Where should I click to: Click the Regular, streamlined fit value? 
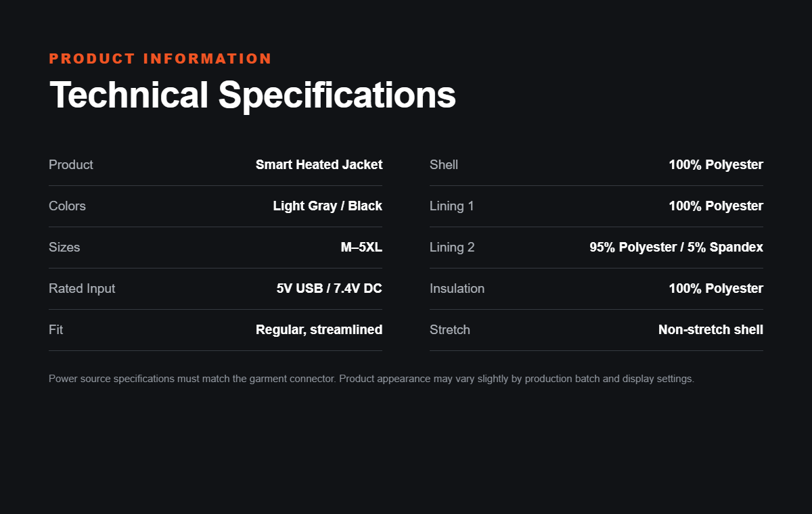coord(319,329)
